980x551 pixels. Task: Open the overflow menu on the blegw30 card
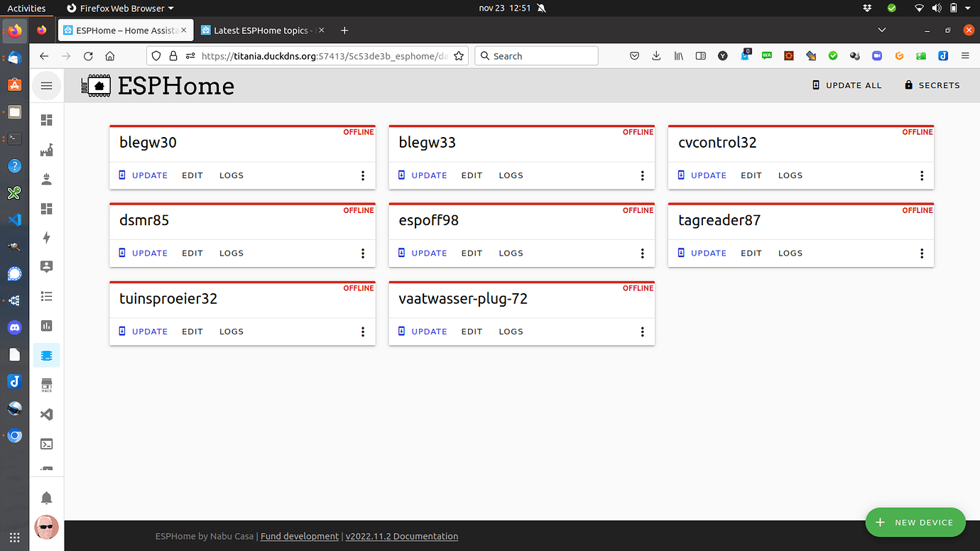point(363,175)
